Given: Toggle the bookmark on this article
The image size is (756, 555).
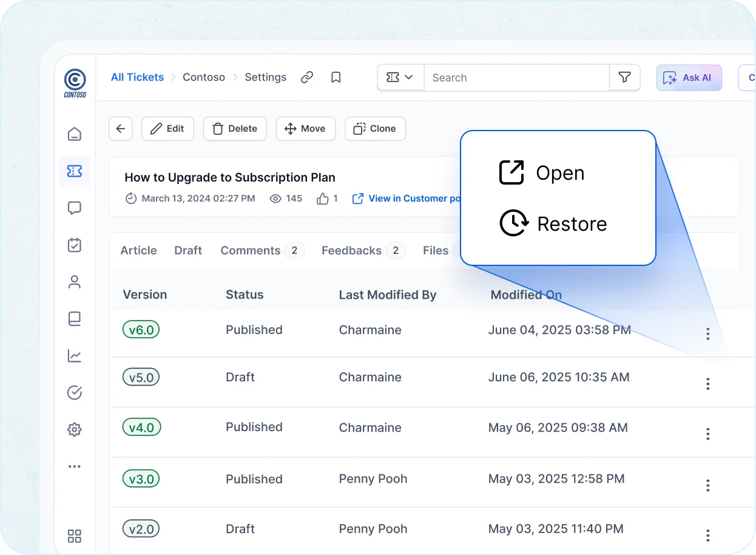Looking at the screenshot, I should [336, 77].
